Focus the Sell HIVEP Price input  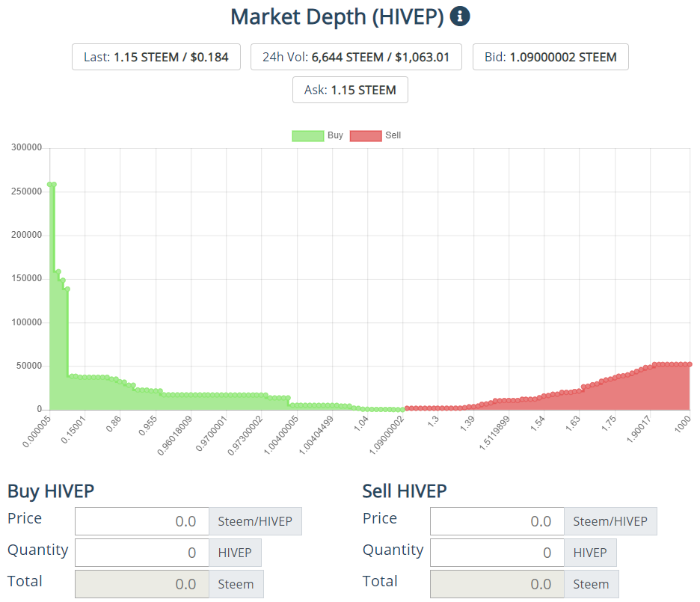click(x=497, y=521)
